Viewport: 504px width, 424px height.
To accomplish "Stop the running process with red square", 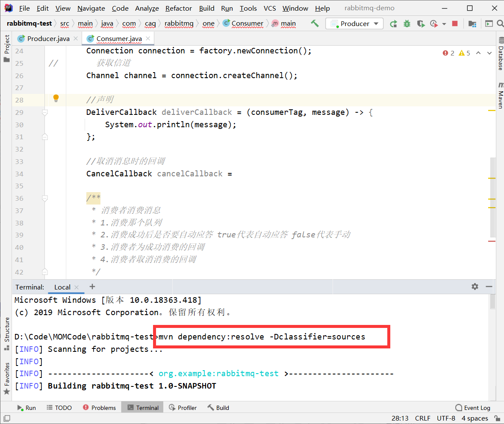I will [x=454, y=23].
